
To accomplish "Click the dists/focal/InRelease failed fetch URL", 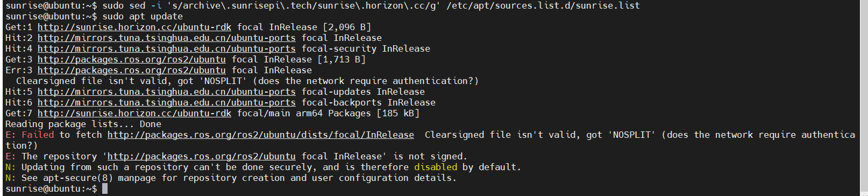I will [x=261, y=135].
